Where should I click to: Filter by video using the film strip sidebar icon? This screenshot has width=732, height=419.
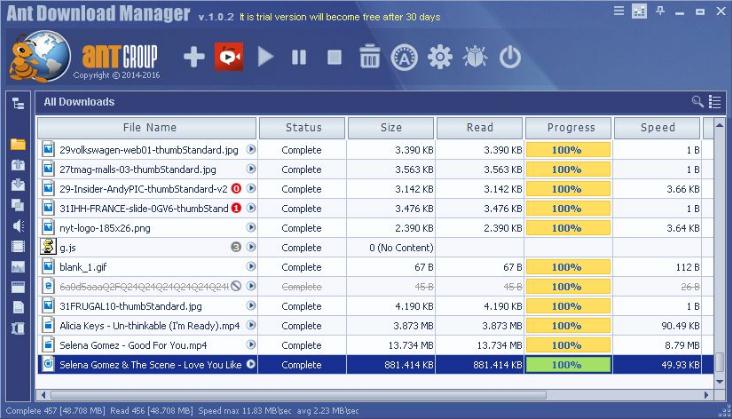18,246
